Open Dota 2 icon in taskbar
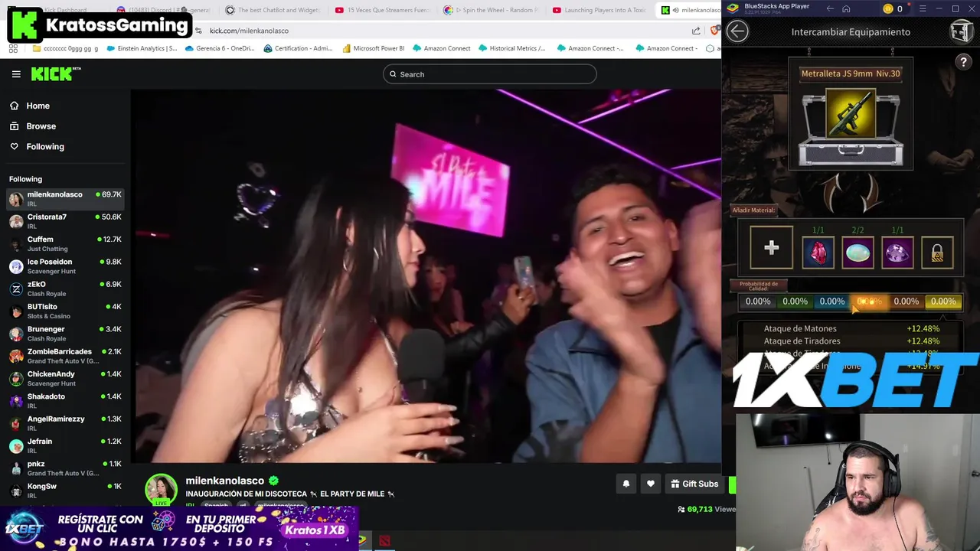Image resolution: width=980 pixels, height=551 pixels. coord(384,541)
